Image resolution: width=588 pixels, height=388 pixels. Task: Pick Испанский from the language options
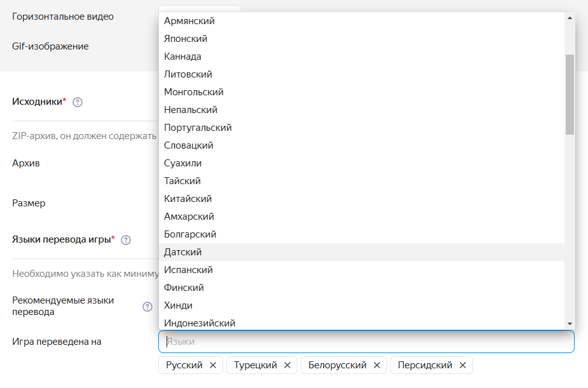(x=188, y=270)
